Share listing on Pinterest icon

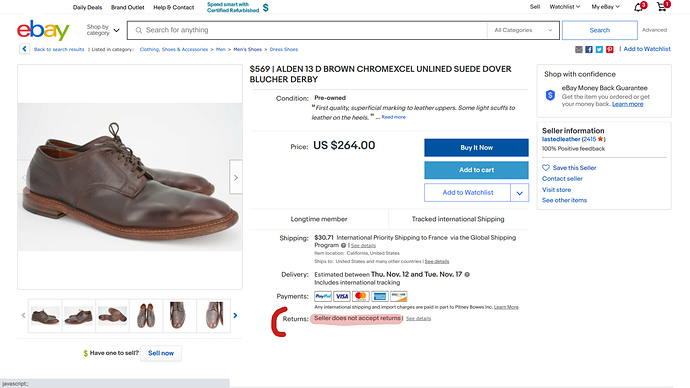pos(609,49)
